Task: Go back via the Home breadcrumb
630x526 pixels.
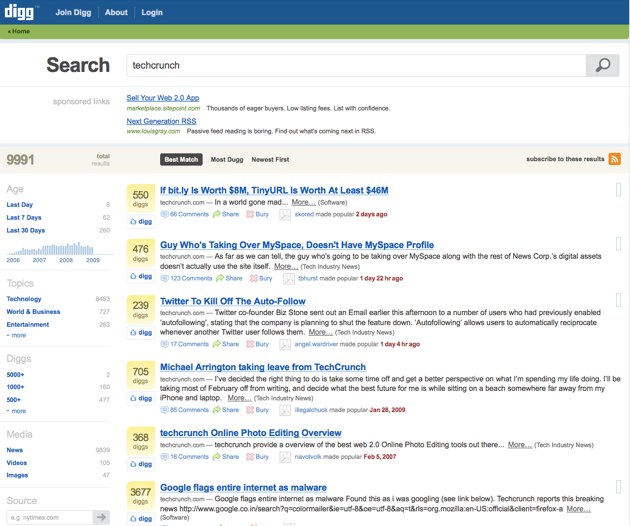Action: pyautogui.click(x=18, y=31)
